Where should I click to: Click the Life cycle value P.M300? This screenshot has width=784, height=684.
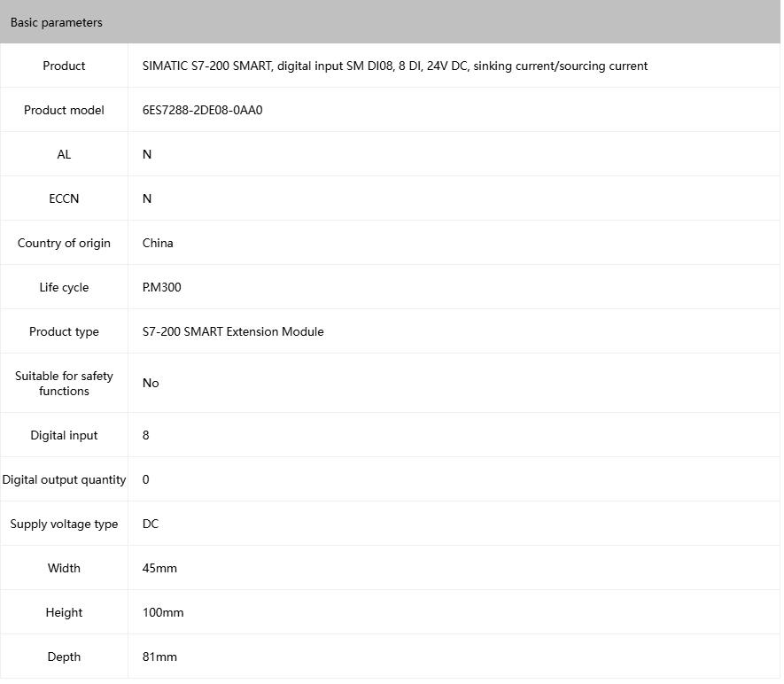(x=161, y=287)
